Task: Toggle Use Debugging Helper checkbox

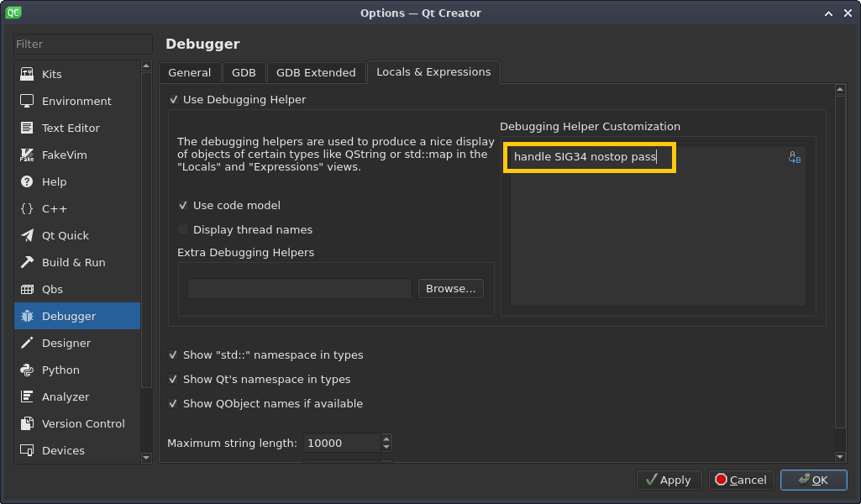Action: pyautogui.click(x=174, y=100)
